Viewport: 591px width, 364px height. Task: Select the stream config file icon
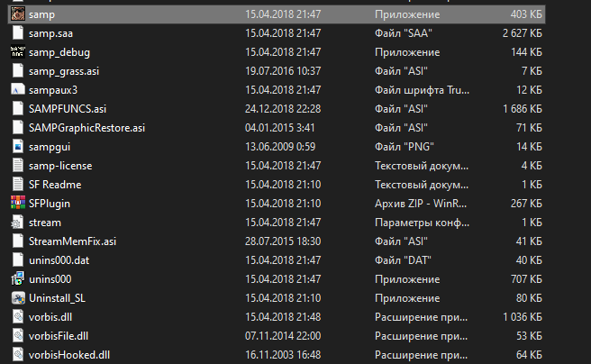pyautogui.click(x=18, y=223)
